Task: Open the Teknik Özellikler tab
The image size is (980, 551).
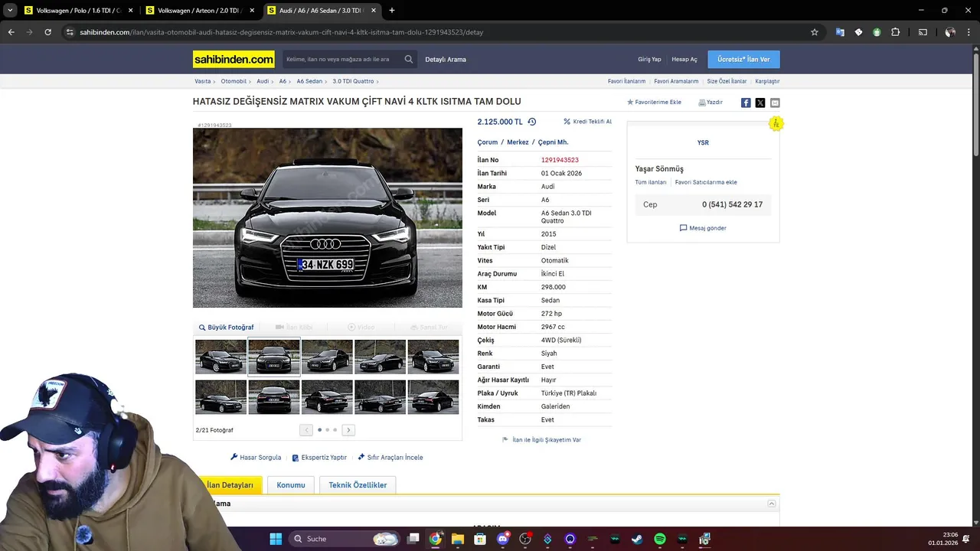Action: click(358, 485)
